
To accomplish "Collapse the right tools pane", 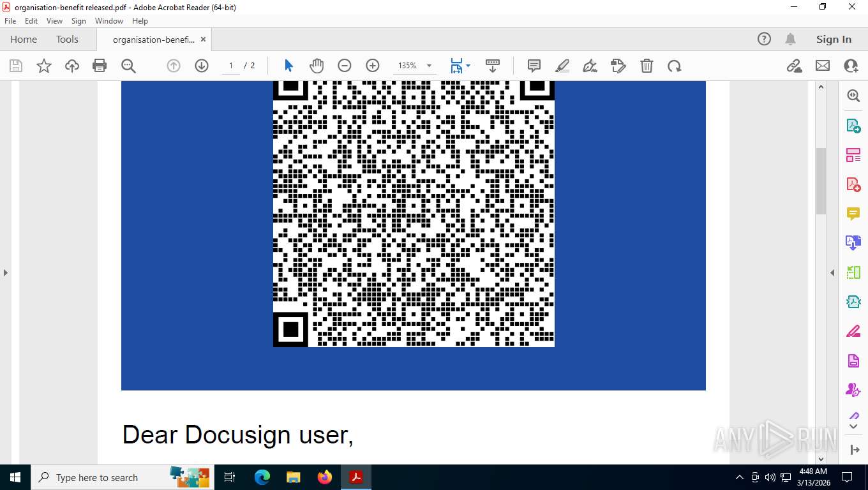I will pyautogui.click(x=832, y=272).
